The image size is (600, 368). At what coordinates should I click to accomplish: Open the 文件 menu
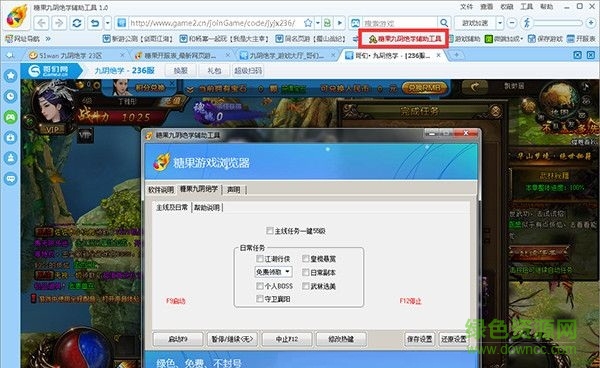point(466,7)
